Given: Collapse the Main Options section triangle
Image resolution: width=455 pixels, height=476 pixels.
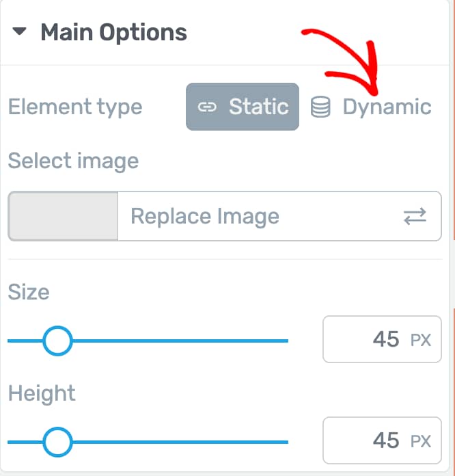Looking at the screenshot, I should tap(19, 31).
